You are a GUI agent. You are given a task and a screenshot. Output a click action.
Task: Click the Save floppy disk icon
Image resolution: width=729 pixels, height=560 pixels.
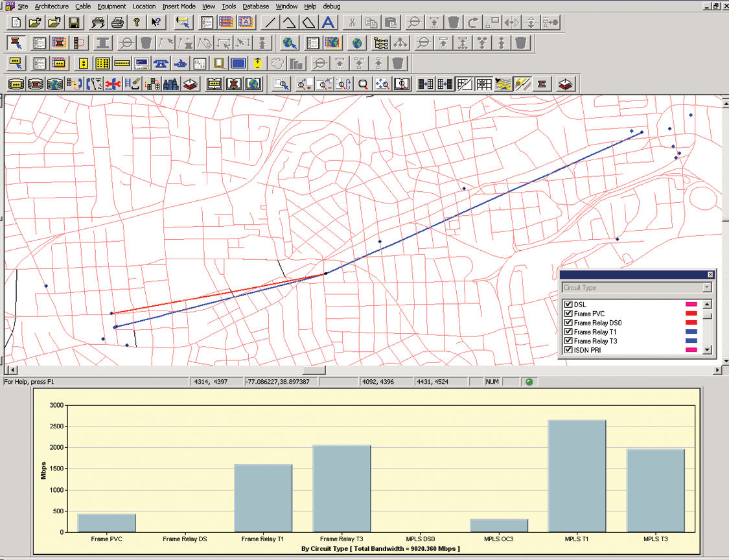[x=74, y=23]
